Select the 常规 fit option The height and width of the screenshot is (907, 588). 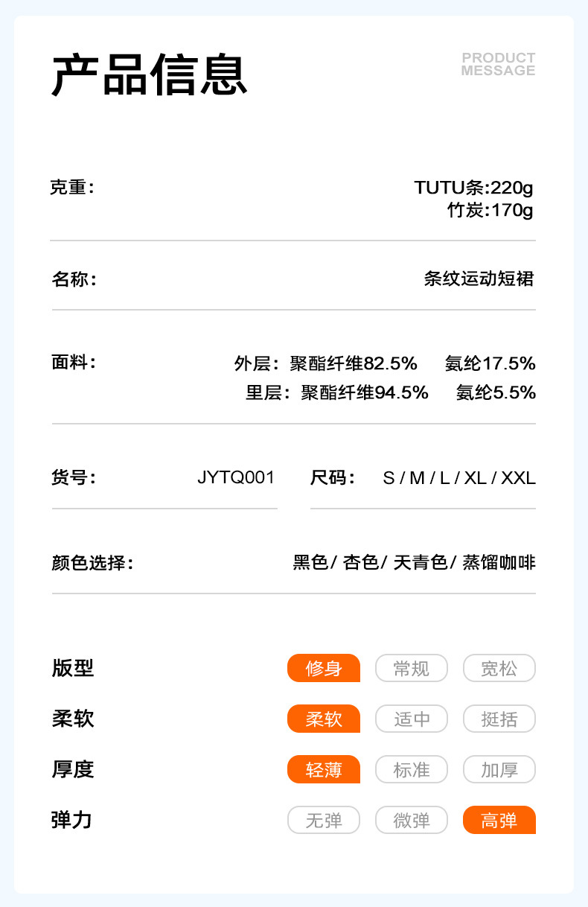(412, 668)
